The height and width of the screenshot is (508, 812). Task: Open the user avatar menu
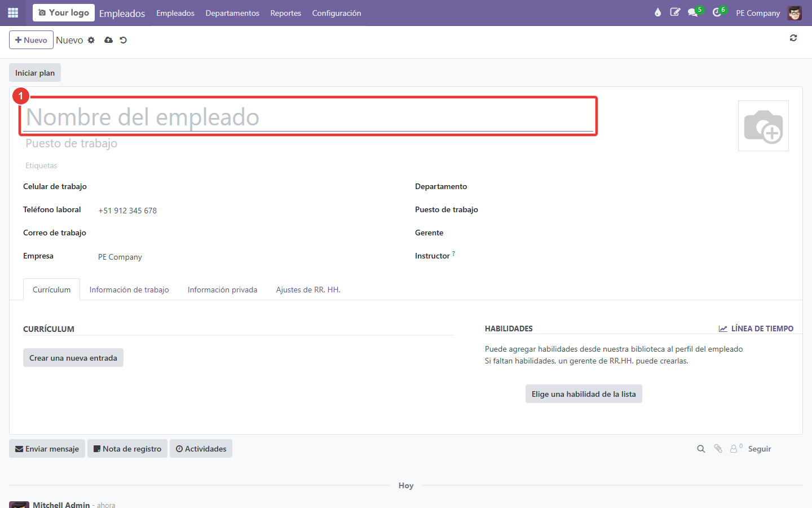(x=795, y=13)
